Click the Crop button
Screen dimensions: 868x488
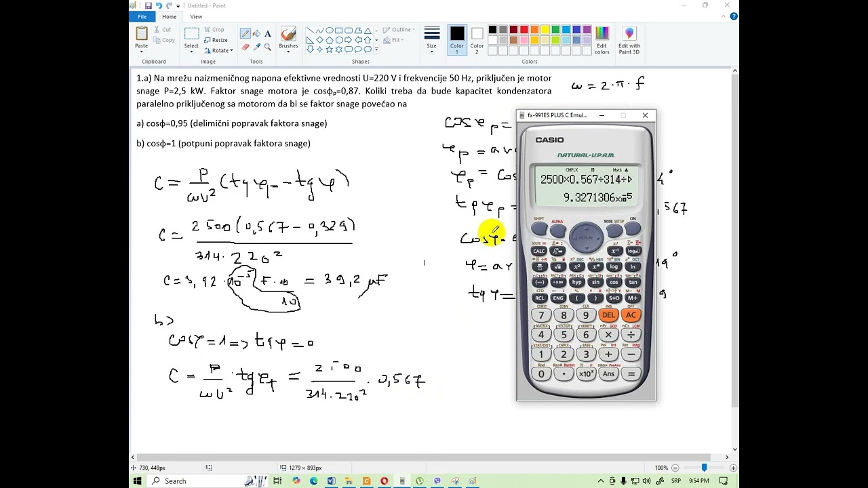point(214,30)
